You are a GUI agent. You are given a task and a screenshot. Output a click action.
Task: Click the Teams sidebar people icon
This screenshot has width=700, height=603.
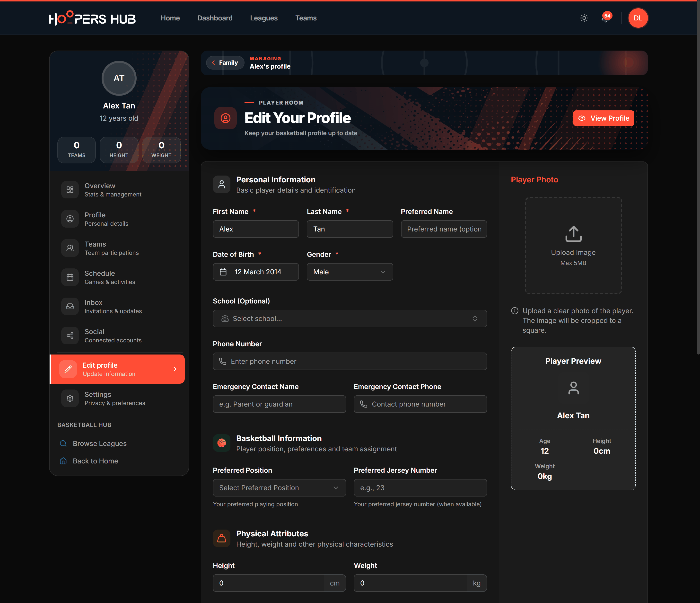(70, 248)
